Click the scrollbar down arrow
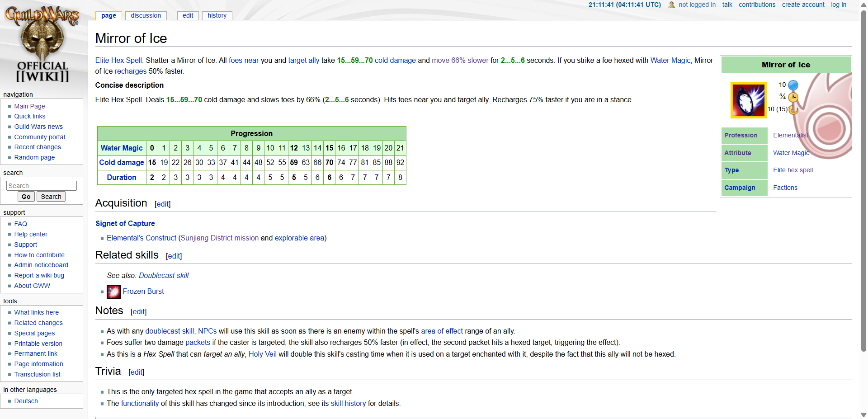868x419 pixels. point(863,414)
